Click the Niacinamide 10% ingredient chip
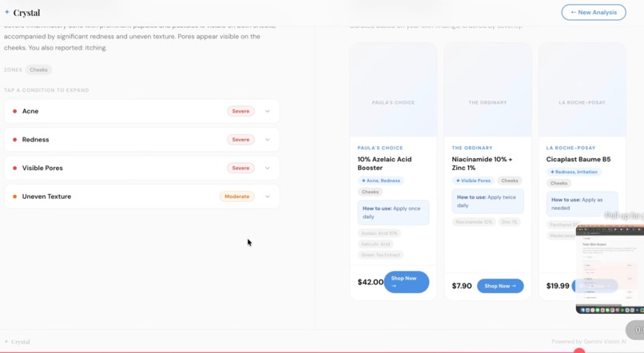Image resolution: width=644 pixels, height=353 pixels. 474,222
